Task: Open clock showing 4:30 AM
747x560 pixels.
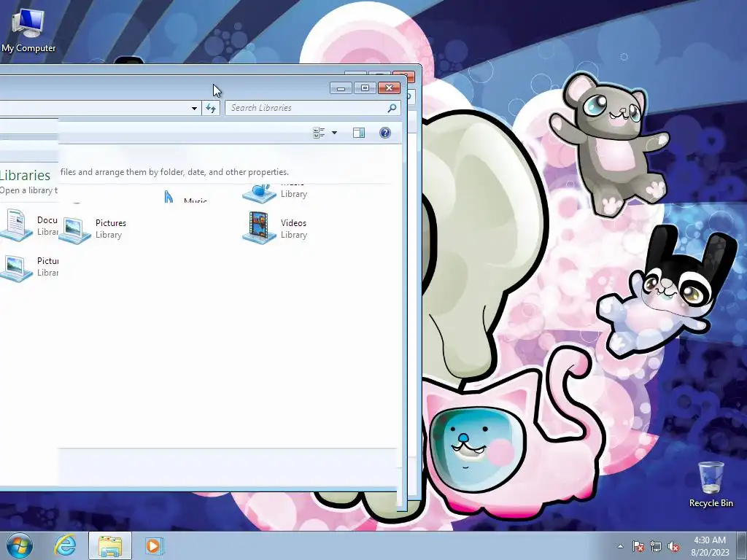Action: click(x=710, y=546)
